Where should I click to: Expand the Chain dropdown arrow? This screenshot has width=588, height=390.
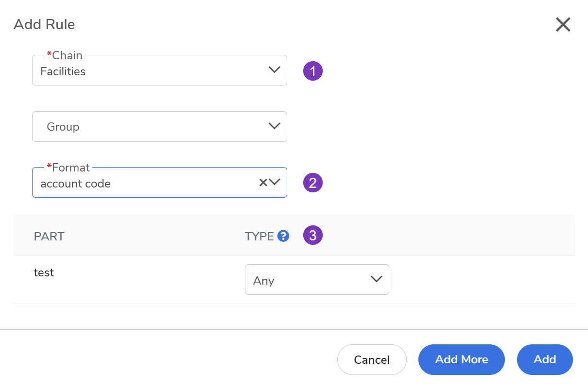(274, 70)
